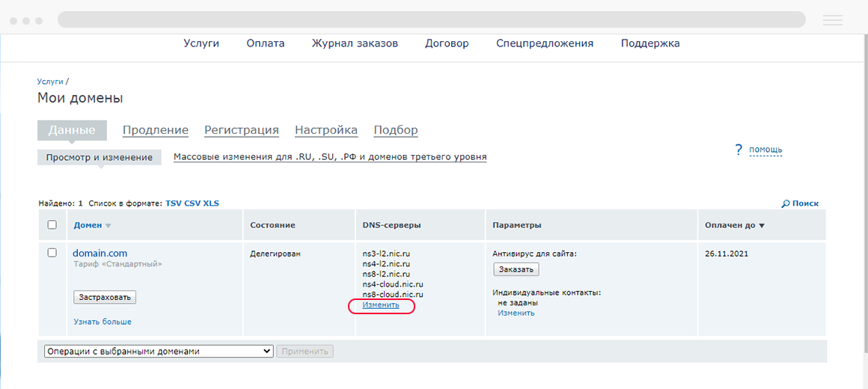The width and height of the screenshot is (868, 389).
Task: Switch to the Данные tab
Action: pyautogui.click(x=72, y=131)
